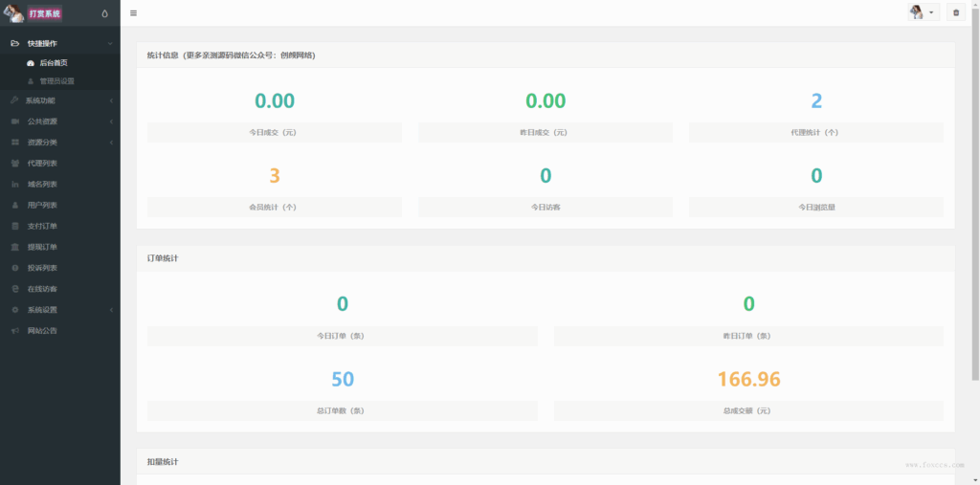The image size is (980, 485).
Task: Click the hamburger menu icon in top bar
Action: click(133, 13)
